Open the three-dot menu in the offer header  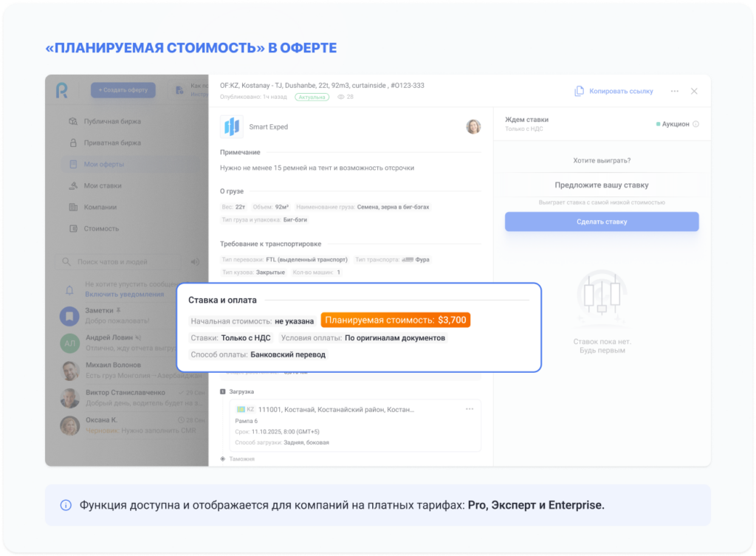[674, 90]
